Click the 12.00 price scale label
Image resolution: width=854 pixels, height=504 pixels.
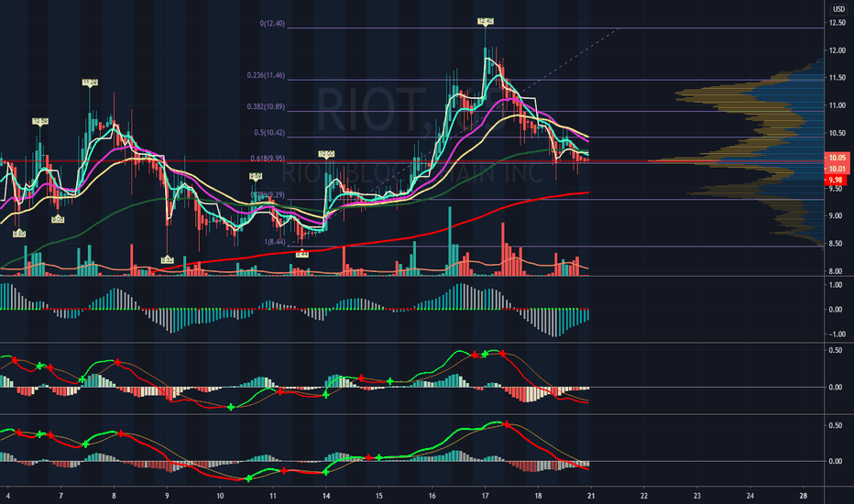coord(838,50)
